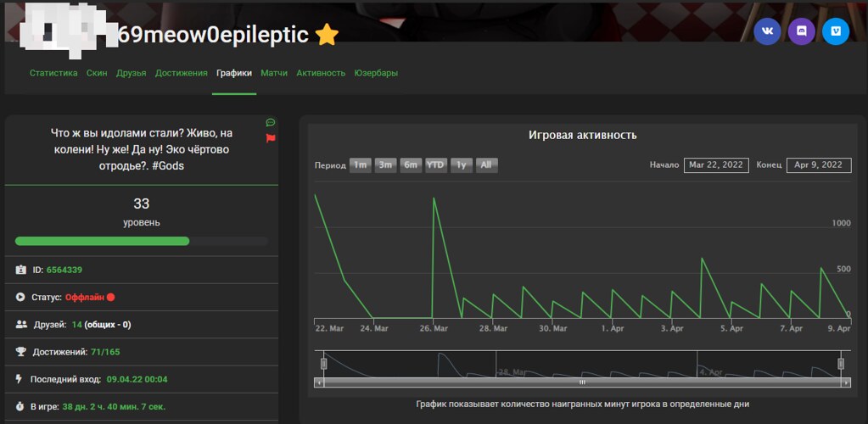Switch to the Статистика tab

point(53,73)
